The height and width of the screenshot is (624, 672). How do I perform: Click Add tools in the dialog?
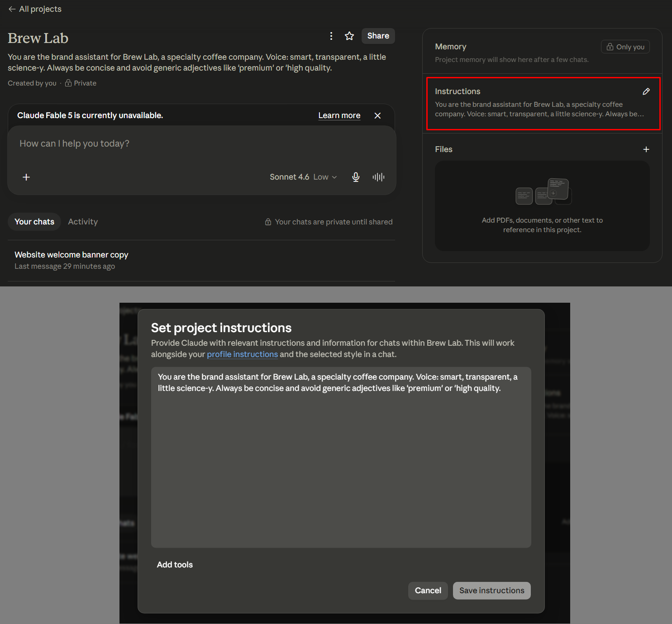pyautogui.click(x=175, y=565)
